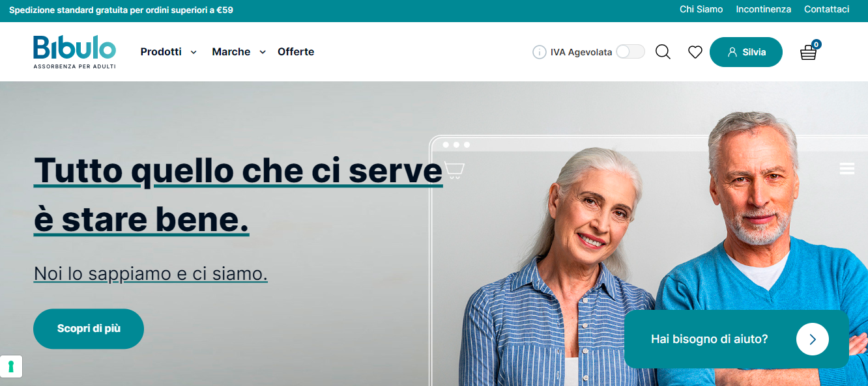Click the green privacy keyhole icon
Viewport: 868px width, 386px height.
coord(11,366)
